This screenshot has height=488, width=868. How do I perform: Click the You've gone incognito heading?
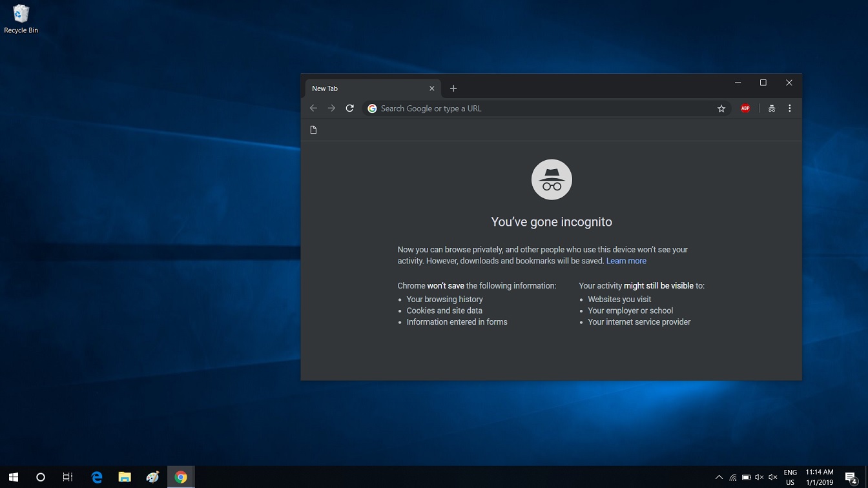pos(552,222)
